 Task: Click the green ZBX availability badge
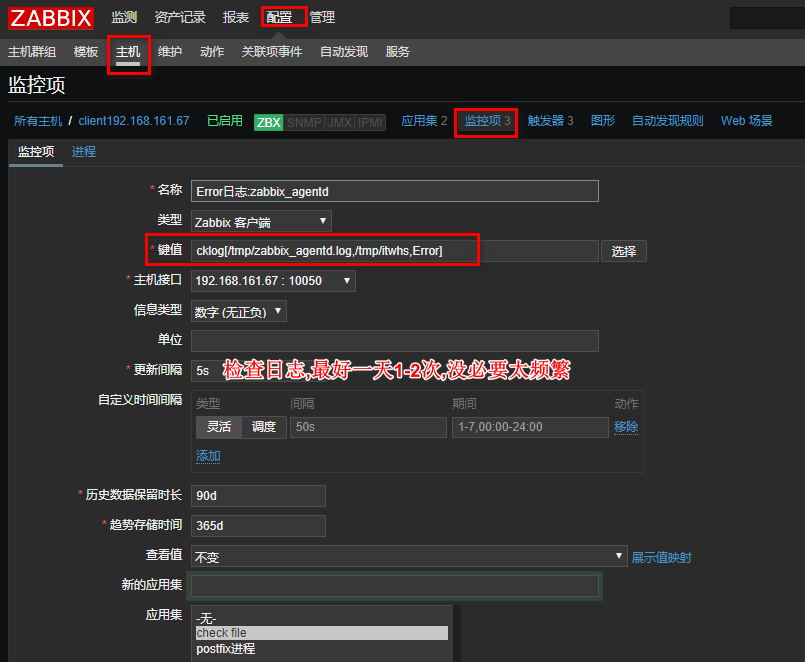(x=269, y=122)
